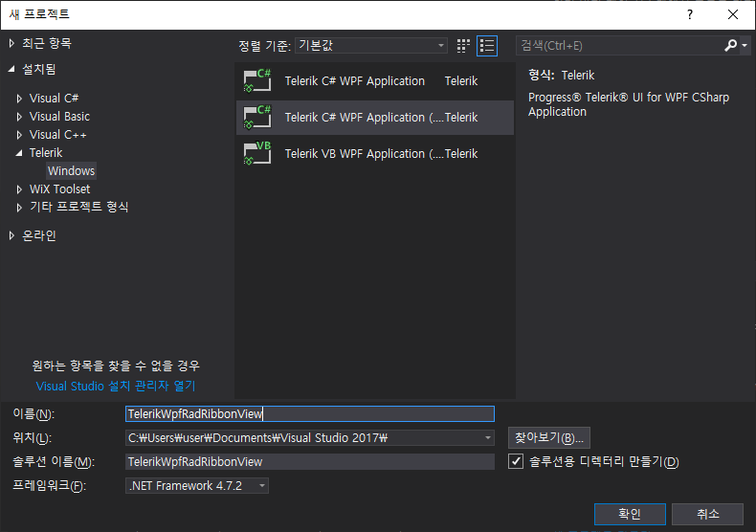Expand the Visual C++ node
This screenshot has height=532, width=756.
point(19,135)
